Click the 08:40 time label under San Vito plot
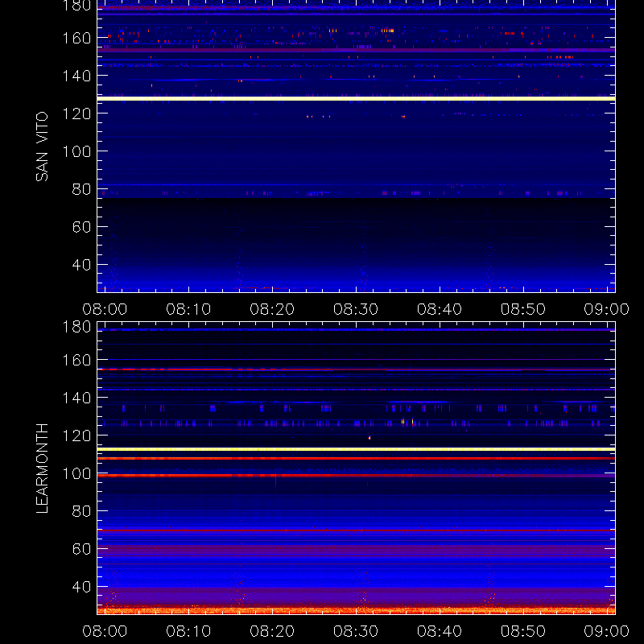 (x=440, y=309)
